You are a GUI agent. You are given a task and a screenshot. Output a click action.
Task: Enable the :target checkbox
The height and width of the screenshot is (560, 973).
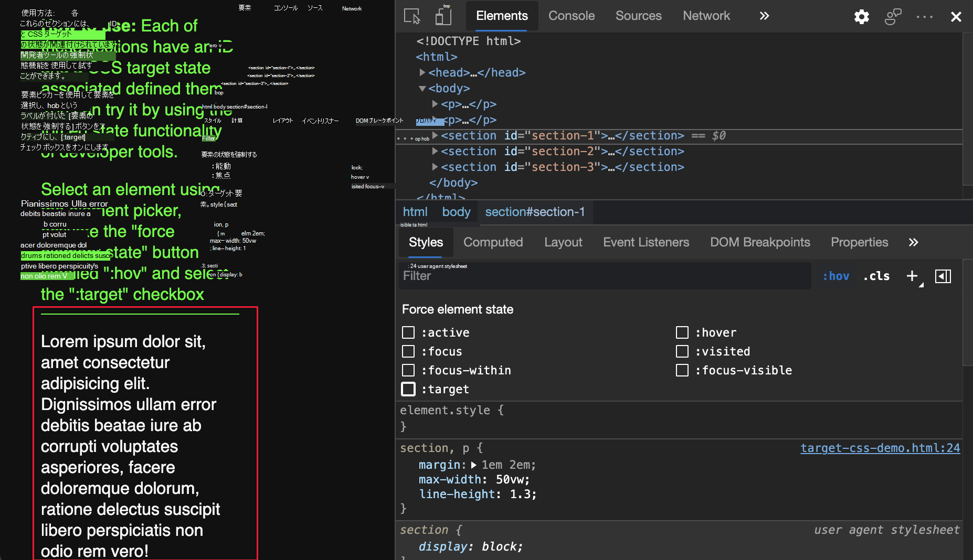tap(408, 389)
